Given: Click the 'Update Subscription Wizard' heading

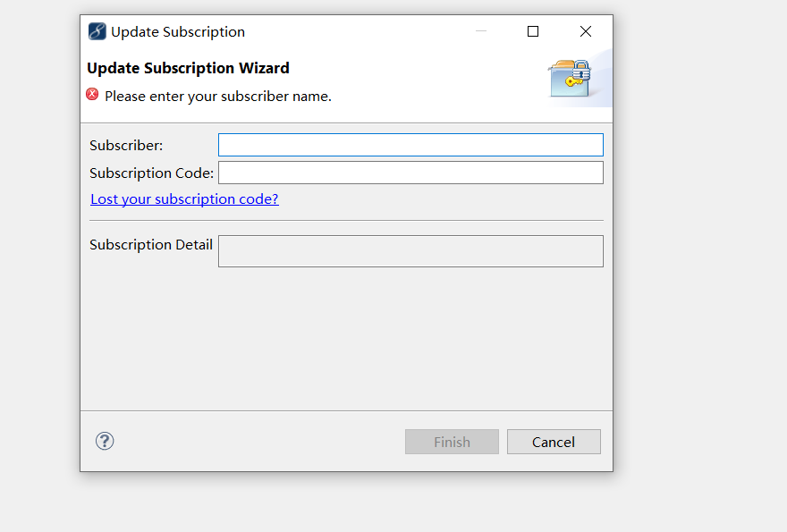Looking at the screenshot, I should (x=188, y=68).
